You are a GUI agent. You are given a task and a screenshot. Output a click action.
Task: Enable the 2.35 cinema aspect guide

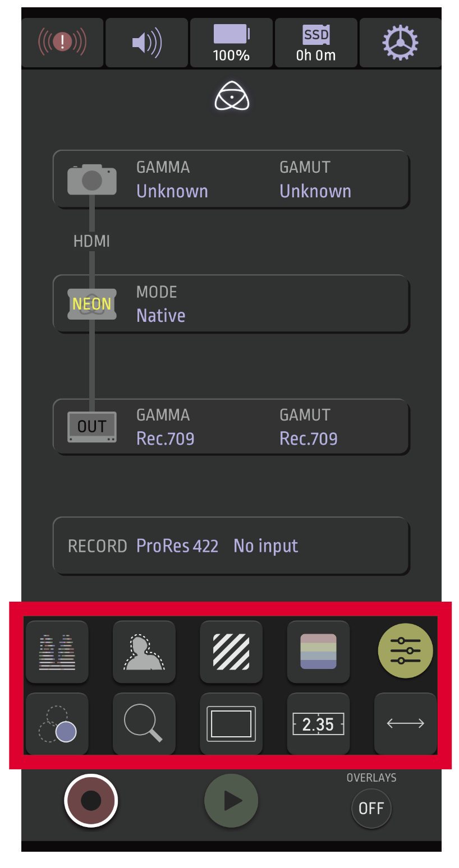point(318,724)
